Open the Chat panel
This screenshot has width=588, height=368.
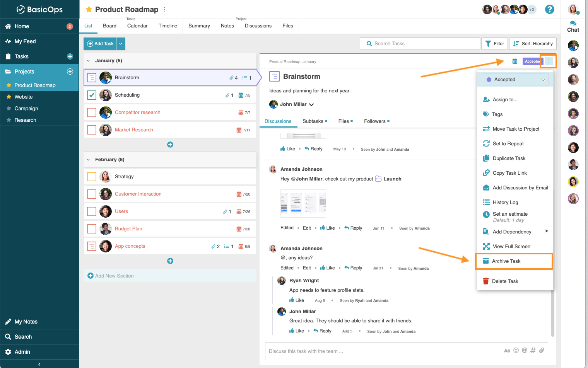[x=573, y=26]
